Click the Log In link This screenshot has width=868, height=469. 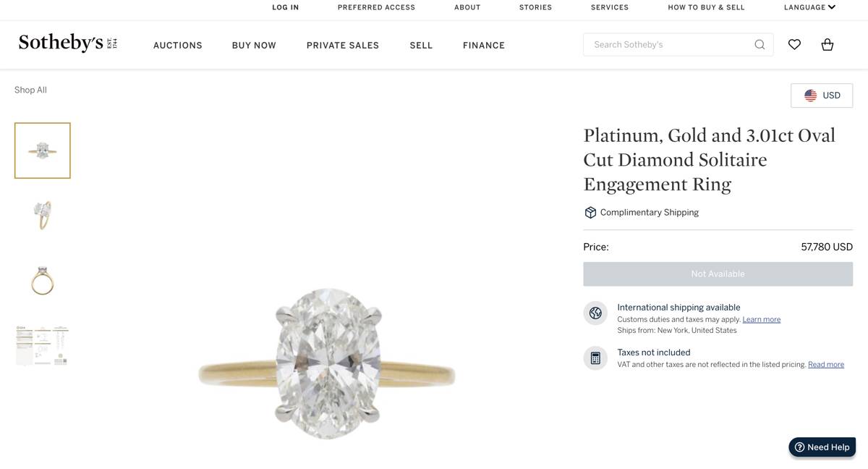click(x=285, y=7)
